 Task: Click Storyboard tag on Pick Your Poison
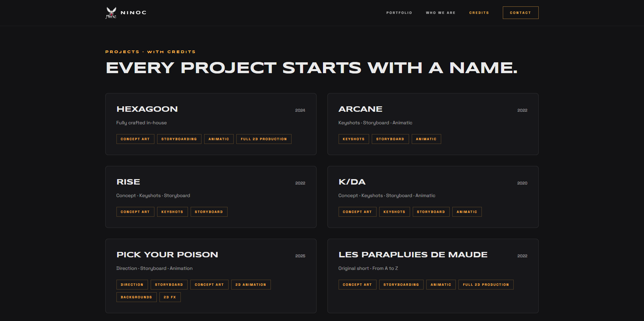169,285
